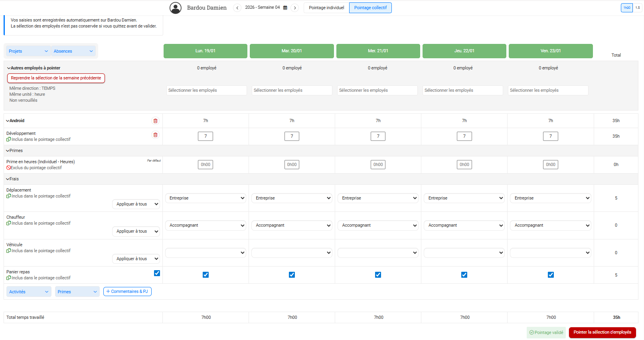Screen dimensions: 644x340
Task: Open the Projets dropdown
Action: coord(28,51)
